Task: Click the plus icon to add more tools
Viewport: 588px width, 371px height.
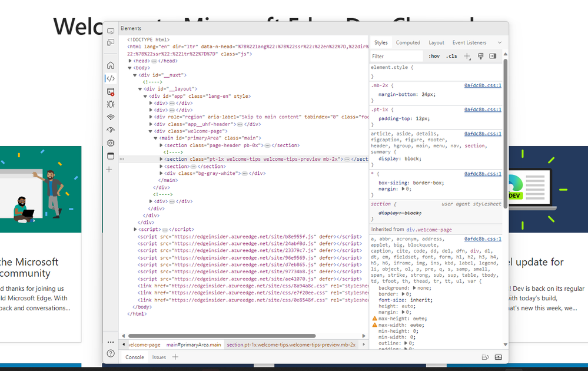Action: pos(109,169)
